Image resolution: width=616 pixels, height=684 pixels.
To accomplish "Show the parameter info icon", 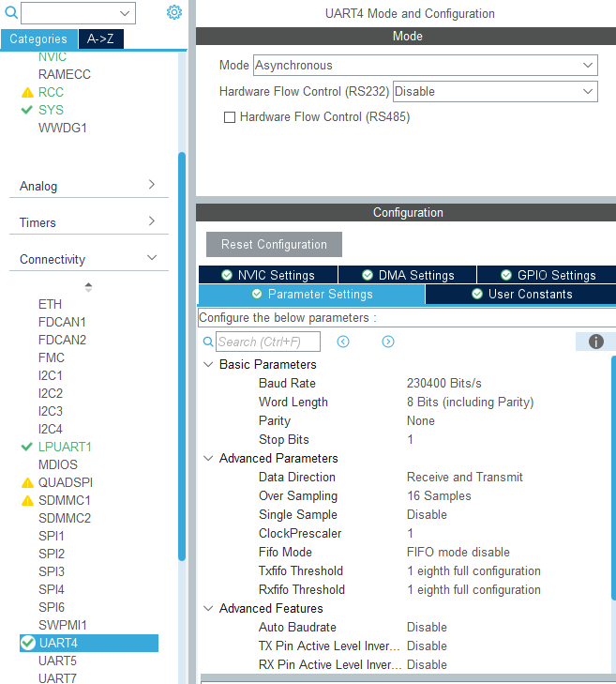I will point(596,342).
